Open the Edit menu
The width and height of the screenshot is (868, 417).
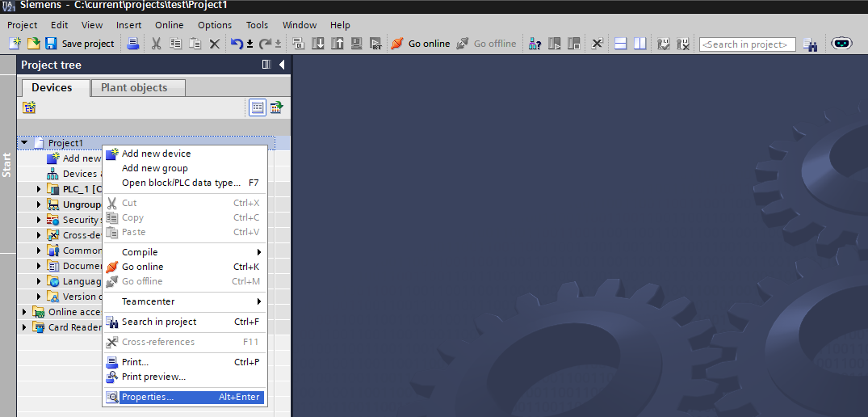[x=59, y=25]
